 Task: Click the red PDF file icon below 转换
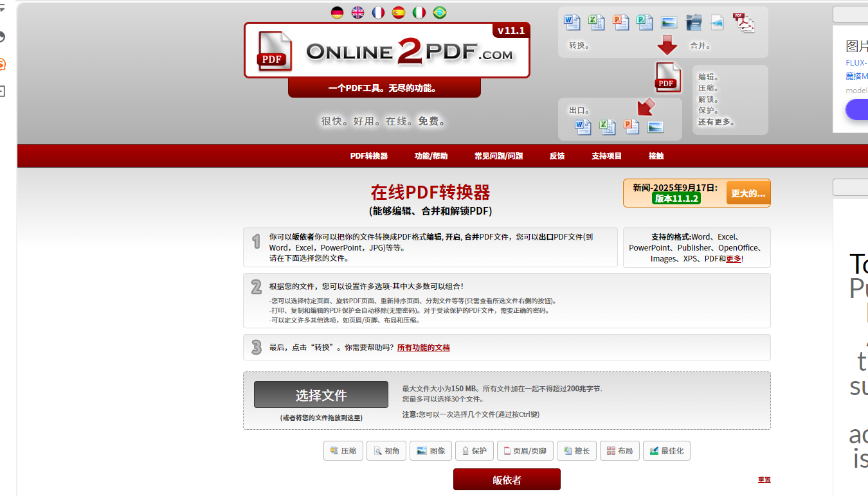point(667,76)
